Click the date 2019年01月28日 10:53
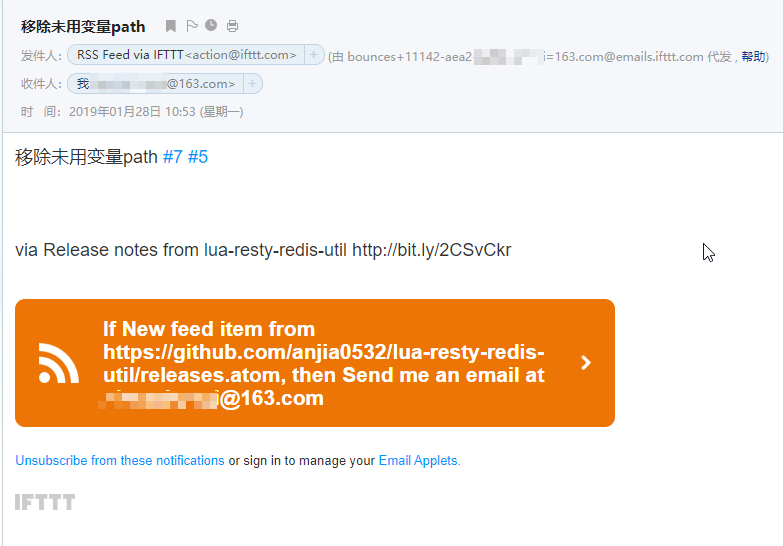 132,111
